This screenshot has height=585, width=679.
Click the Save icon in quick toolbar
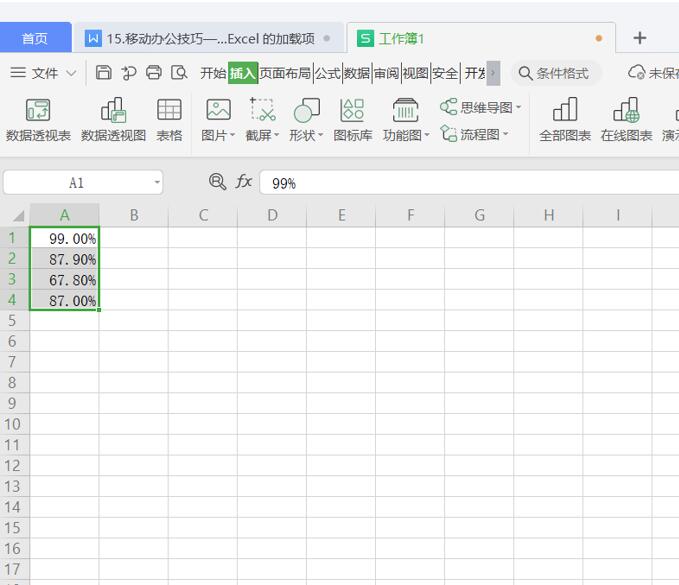click(103, 72)
